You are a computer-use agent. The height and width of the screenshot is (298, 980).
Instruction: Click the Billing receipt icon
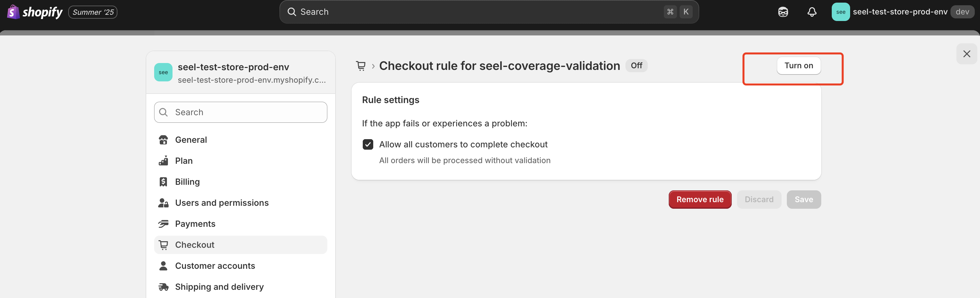click(x=163, y=182)
